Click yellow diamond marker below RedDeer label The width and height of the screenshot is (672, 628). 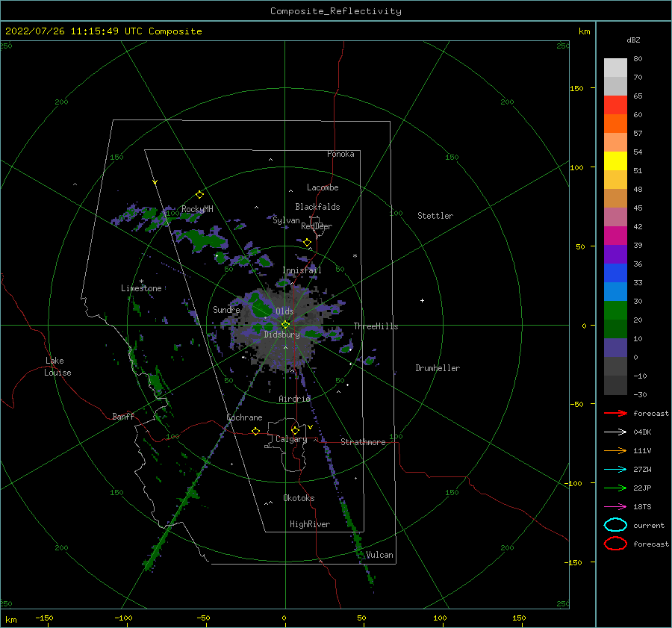(x=307, y=243)
